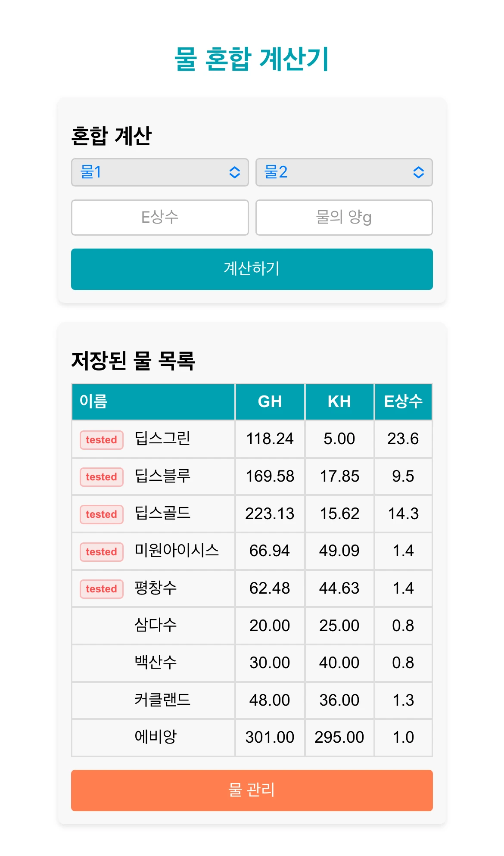Open the 물1 water dropdown

tap(160, 172)
